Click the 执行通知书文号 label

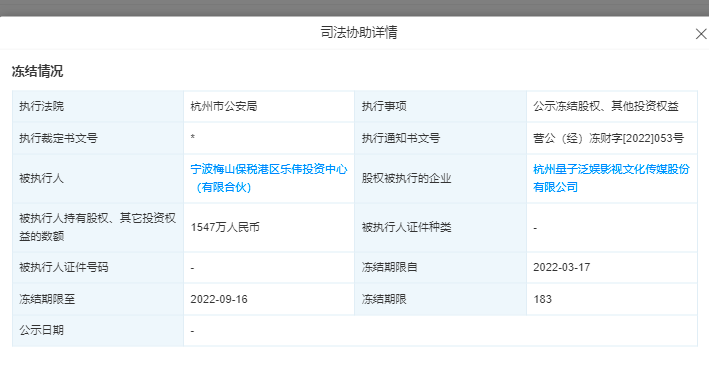tap(401, 138)
